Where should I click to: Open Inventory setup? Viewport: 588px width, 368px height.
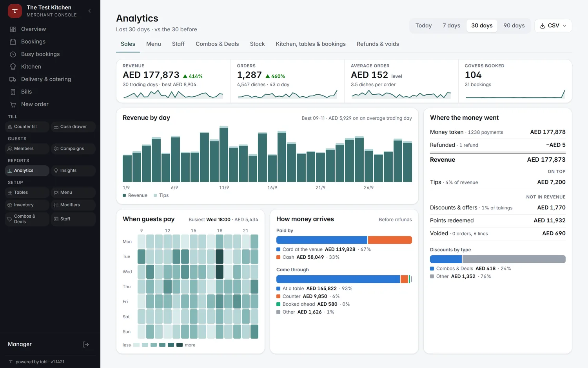click(x=27, y=205)
